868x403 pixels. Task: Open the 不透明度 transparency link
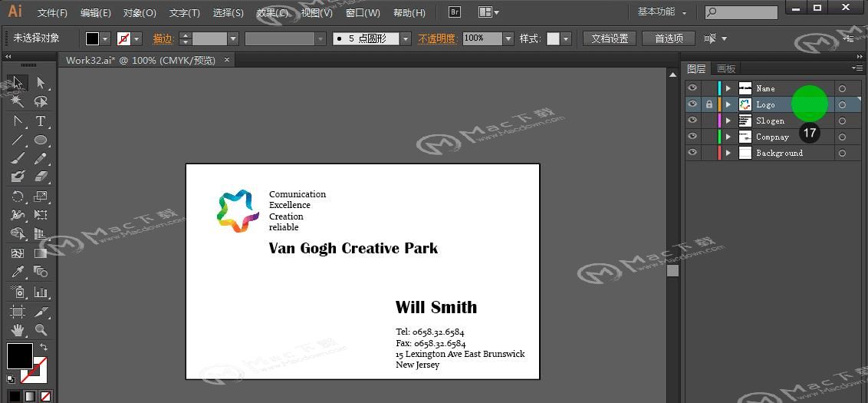[x=437, y=38]
